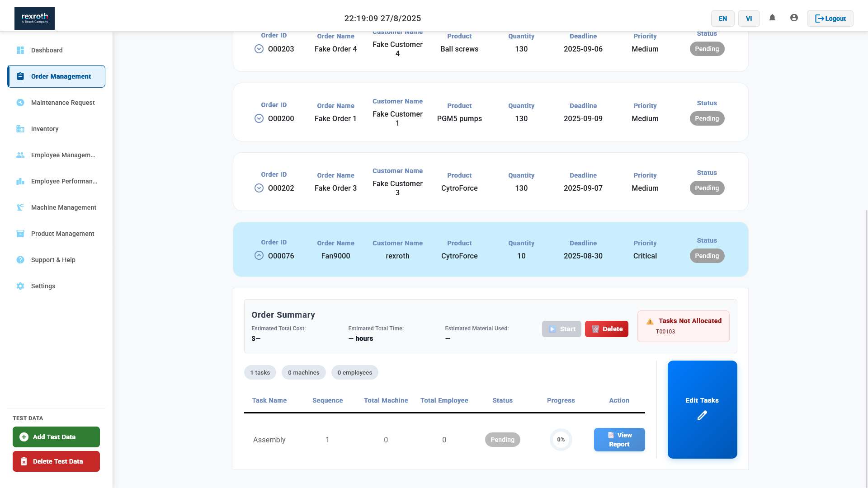Viewport: 868px width, 488px height.
Task: Delete order with the red Delete button
Action: tap(606, 329)
